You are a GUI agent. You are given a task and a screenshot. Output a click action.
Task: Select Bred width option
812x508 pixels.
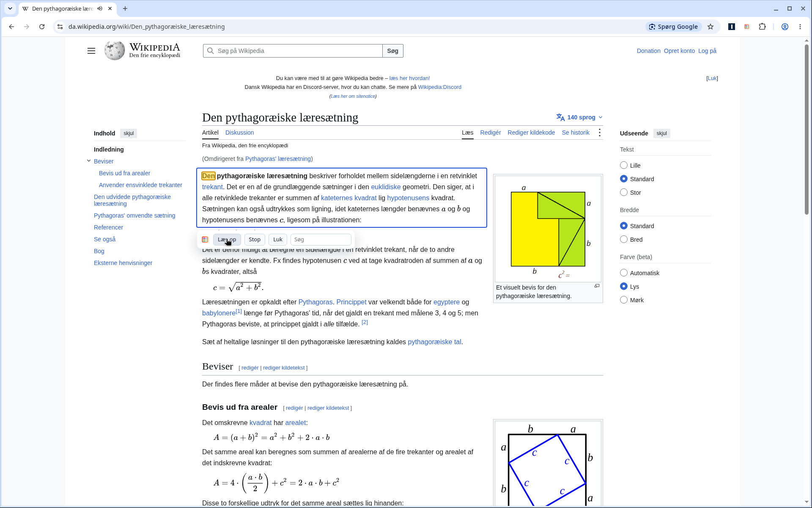[624, 239]
